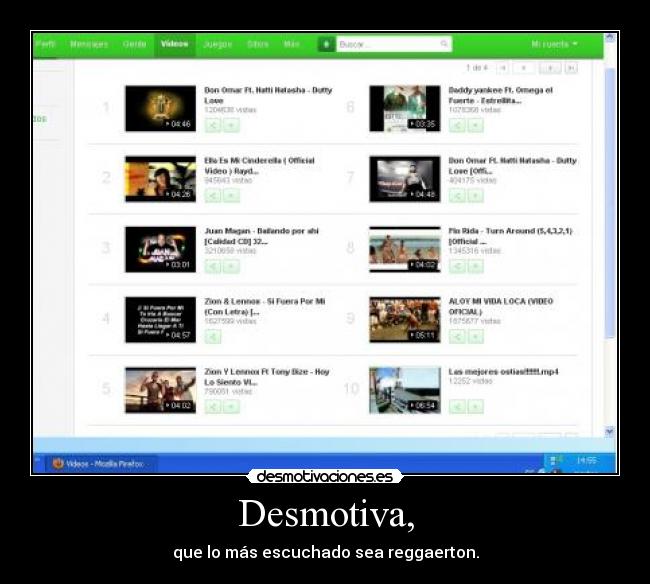650x584 pixels.
Task: Click the dark green upload icon beside search
Action: [x=326, y=44]
